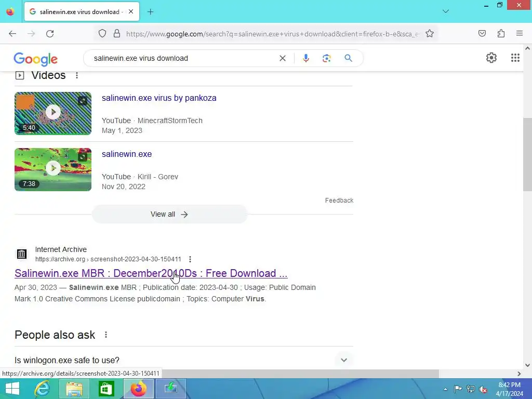Expand 'Is winlogon.exe safe to use?'

[x=184, y=360]
